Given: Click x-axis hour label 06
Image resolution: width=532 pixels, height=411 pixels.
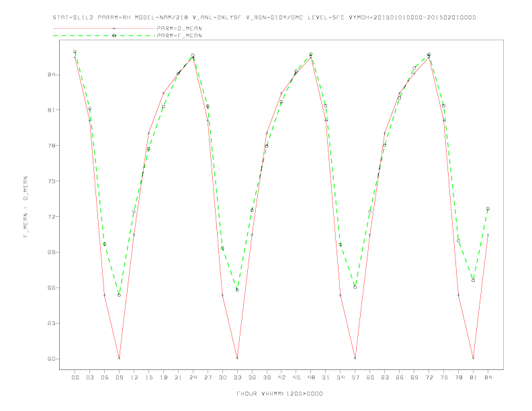Looking at the screenshot, I should click(x=105, y=377).
